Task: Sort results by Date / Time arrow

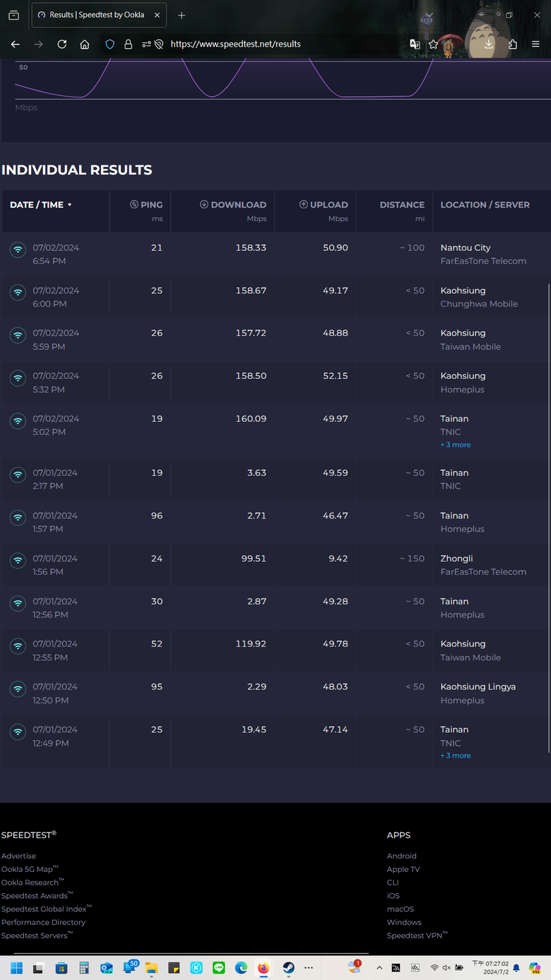Action: [70, 205]
